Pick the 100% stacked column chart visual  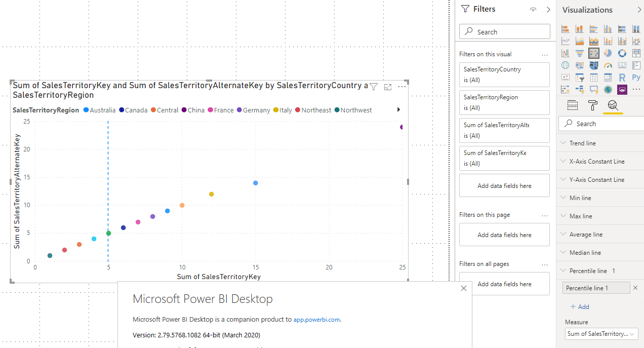coord(636,29)
